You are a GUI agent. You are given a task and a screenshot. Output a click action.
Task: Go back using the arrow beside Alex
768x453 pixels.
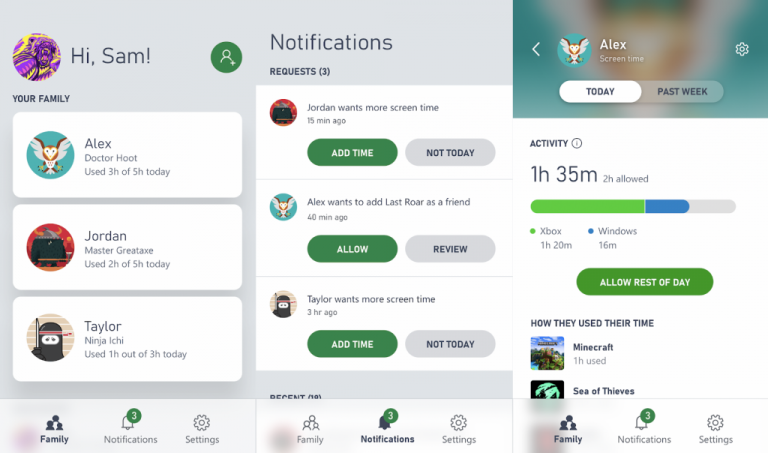coord(536,49)
